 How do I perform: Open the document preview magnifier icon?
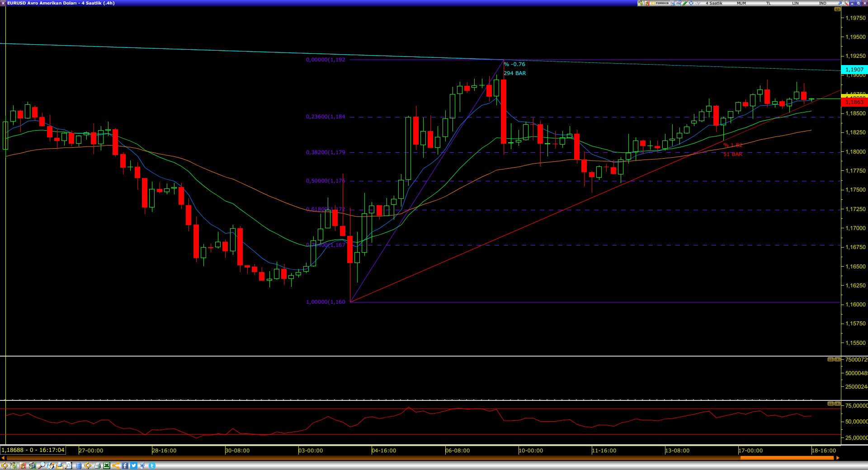(x=69, y=465)
